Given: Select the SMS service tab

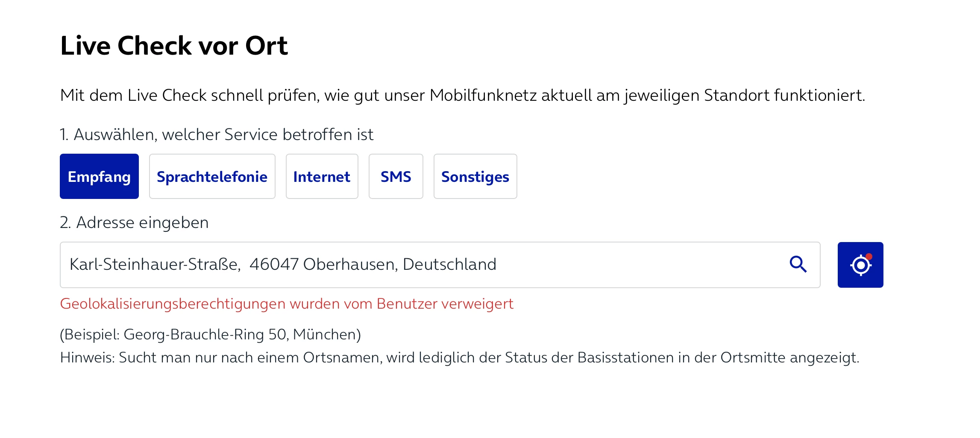Looking at the screenshot, I should [396, 176].
